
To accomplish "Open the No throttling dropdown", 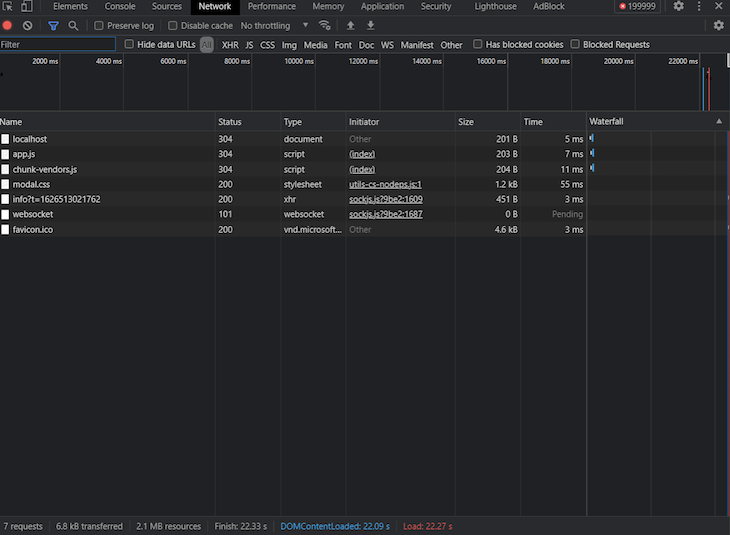I will click(x=274, y=26).
